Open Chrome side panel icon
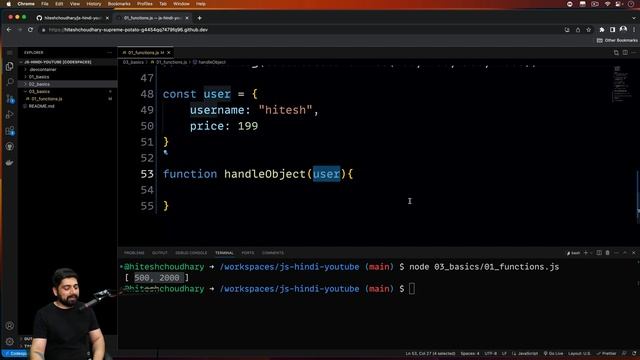The height and width of the screenshot is (360, 640). tap(612, 30)
